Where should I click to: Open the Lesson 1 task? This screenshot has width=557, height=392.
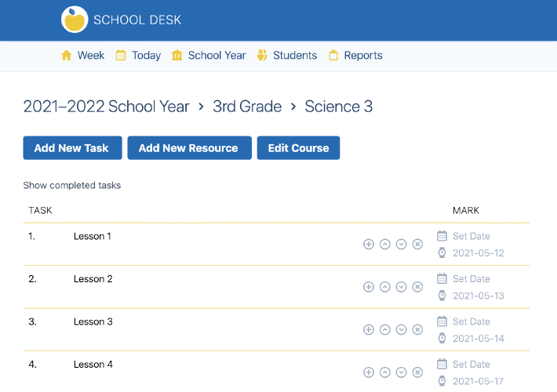[x=93, y=236]
